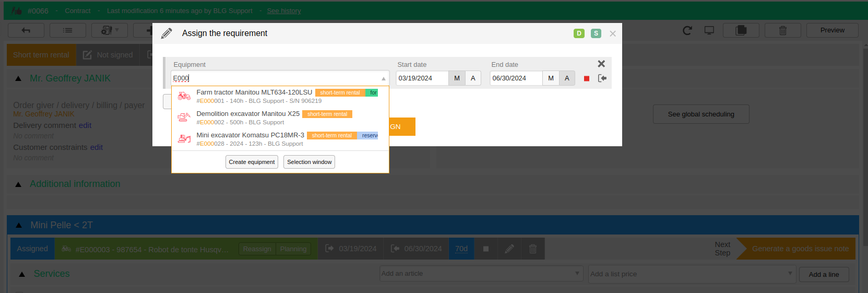Click the farm tractor equipment icon
The image size is (868, 293).
pos(184,96)
